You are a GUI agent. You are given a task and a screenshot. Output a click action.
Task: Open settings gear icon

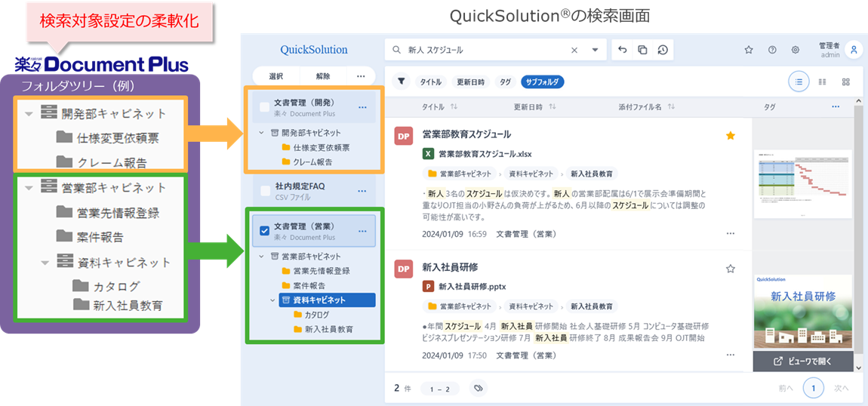(796, 50)
